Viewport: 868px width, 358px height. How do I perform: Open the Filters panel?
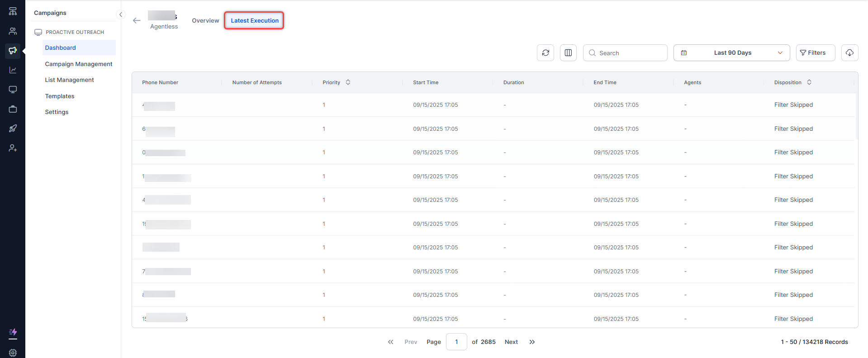click(815, 53)
